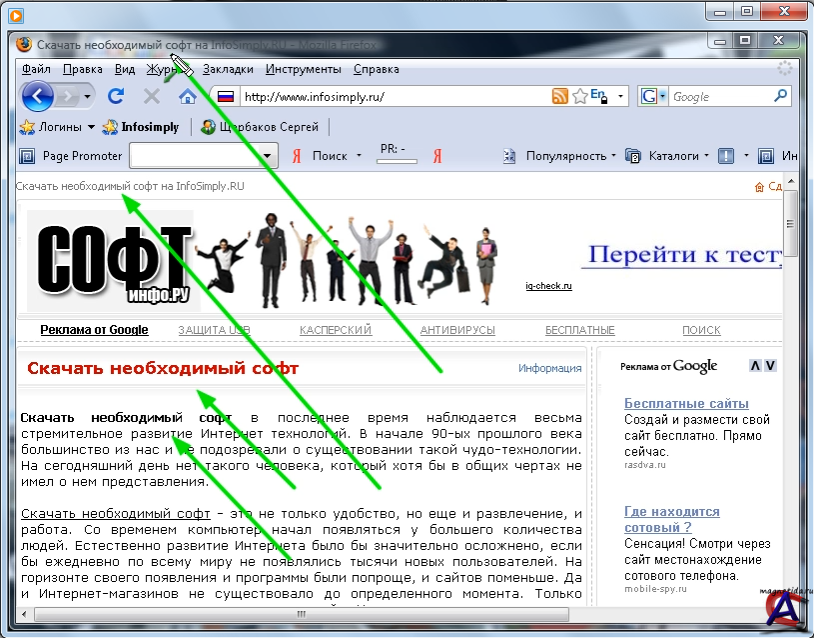Image resolution: width=814 pixels, height=638 pixels.
Task: Open the Каталоги dropdown menu
Action: pyautogui.click(x=706, y=156)
